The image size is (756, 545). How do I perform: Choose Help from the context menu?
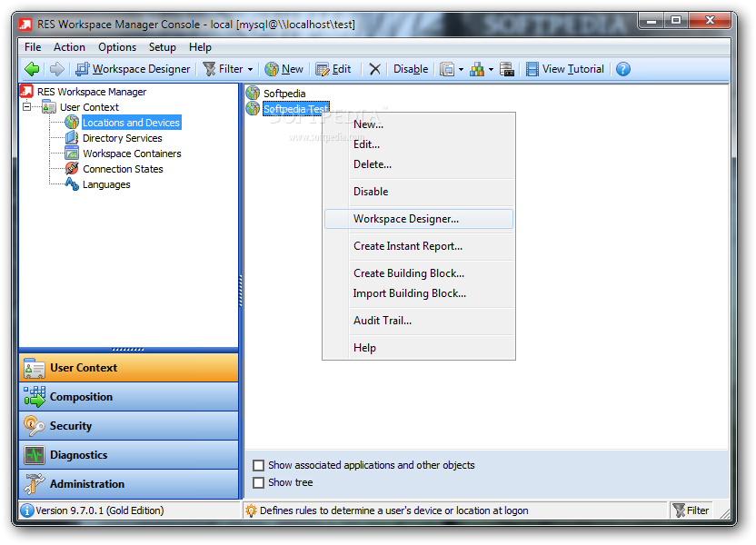[419, 348]
